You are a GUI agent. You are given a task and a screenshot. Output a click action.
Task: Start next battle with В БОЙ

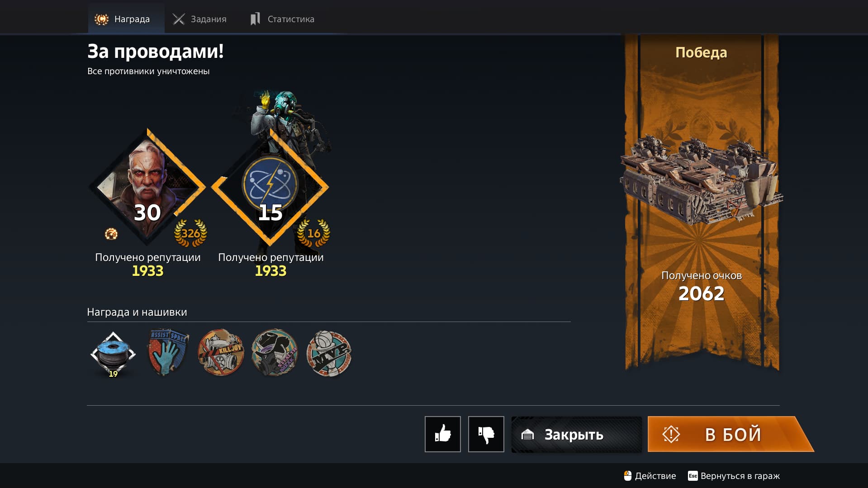tap(730, 434)
